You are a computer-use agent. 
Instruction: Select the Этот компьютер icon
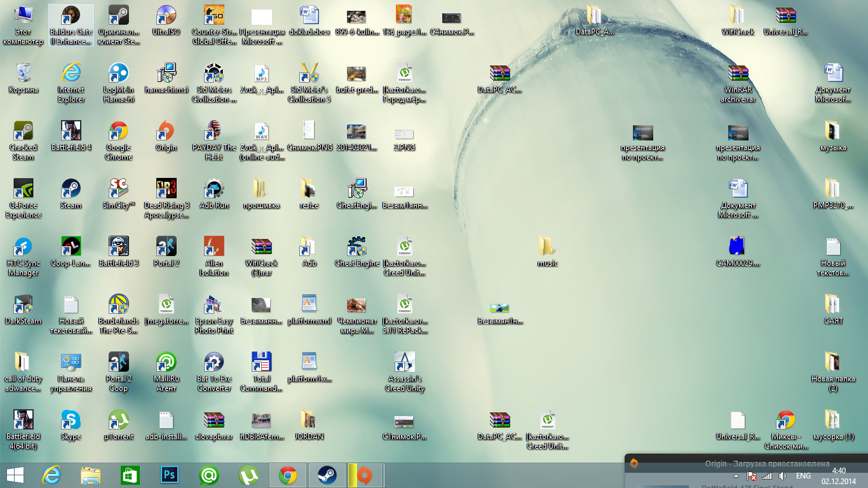pos(24,25)
